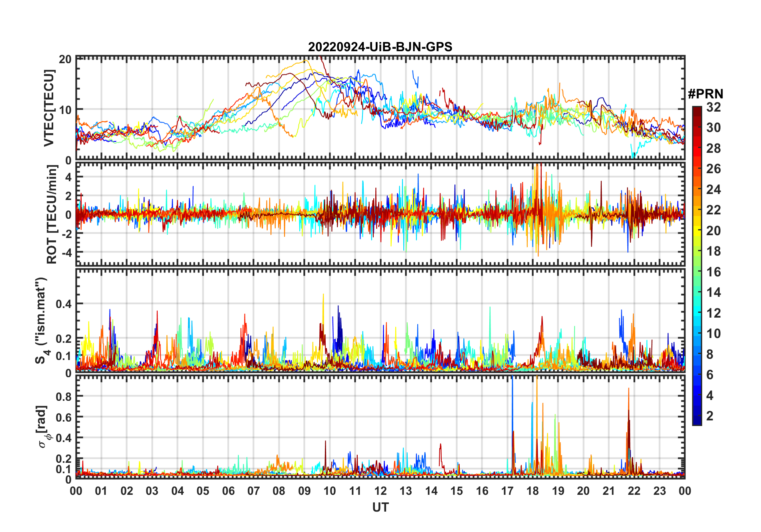Click colorbar tick label 12
Viewport: 761px width, 532px height.
pos(713,313)
